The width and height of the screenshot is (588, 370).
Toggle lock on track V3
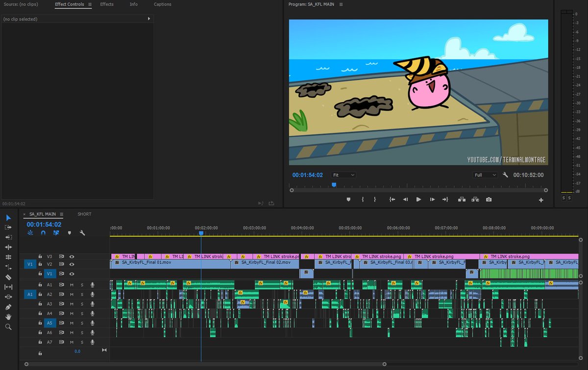pos(40,256)
